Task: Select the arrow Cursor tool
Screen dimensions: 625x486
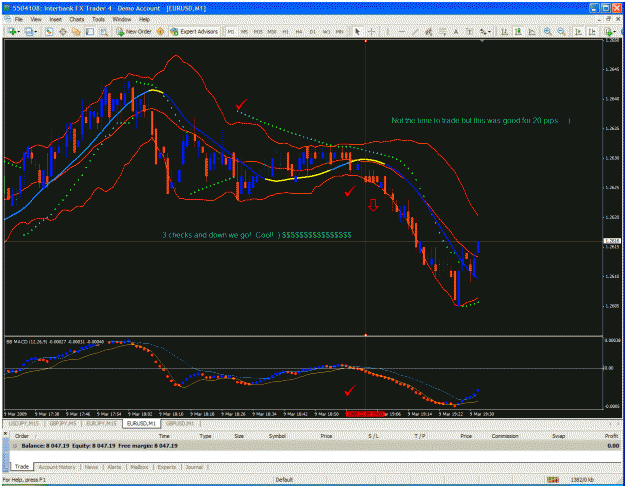Action: click(358, 31)
